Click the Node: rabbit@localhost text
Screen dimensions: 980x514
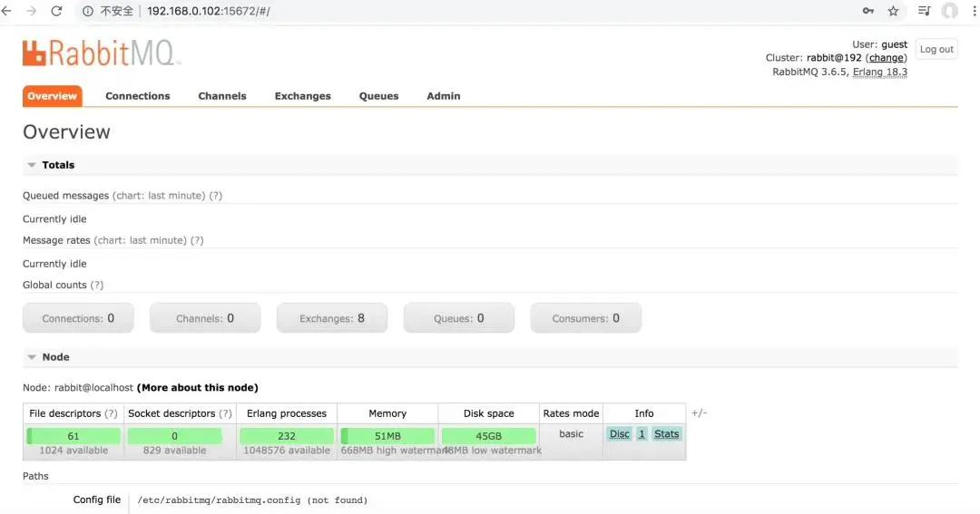click(78, 388)
